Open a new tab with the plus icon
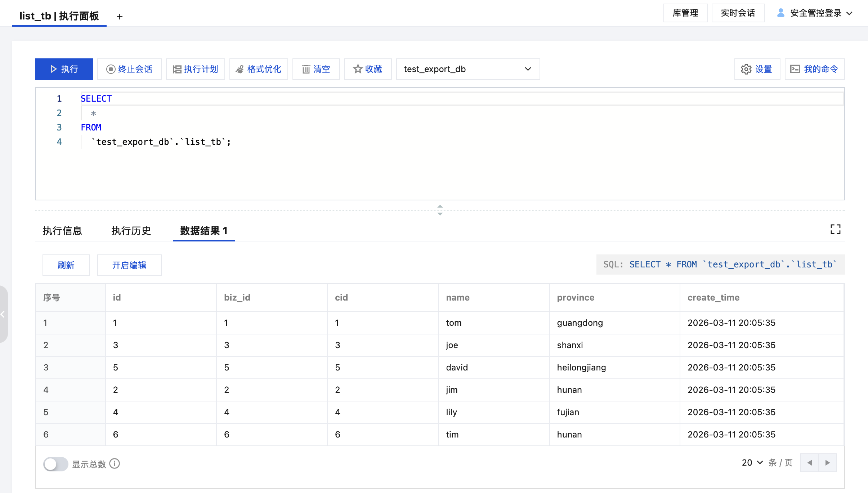The height and width of the screenshot is (493, 868). pos(120,17)
